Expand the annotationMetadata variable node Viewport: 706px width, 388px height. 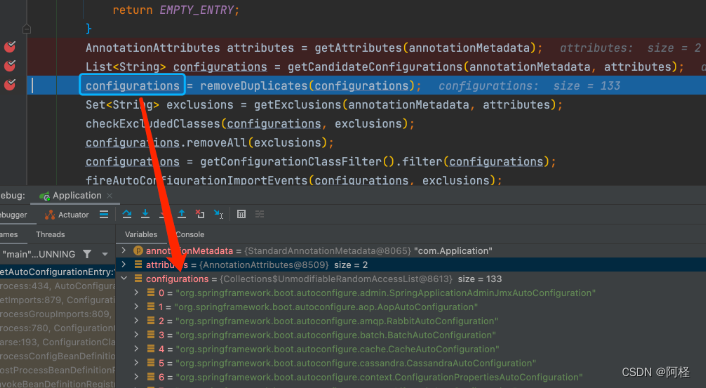(x=124, y=250)
